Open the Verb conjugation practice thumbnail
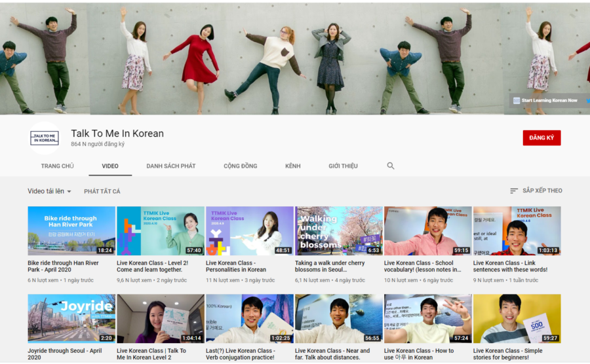This screenshot has width=590, height=364. tap(250, 319)
